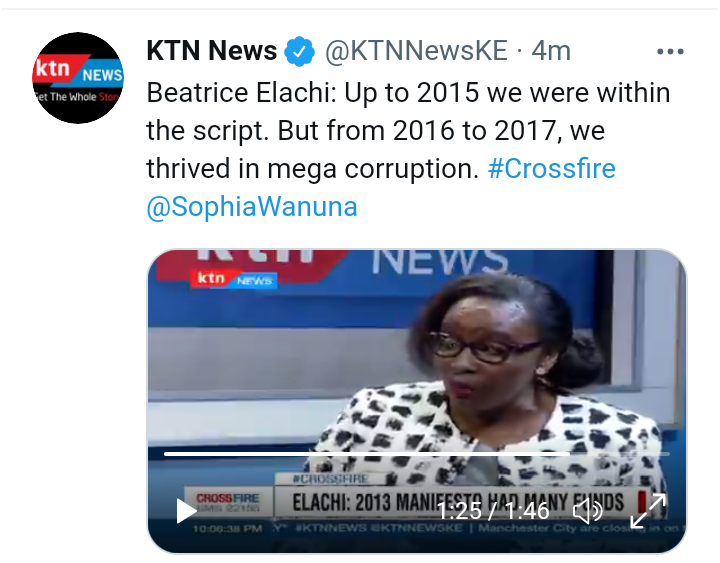The image size is (720, 563).
Task: Click the ktn news logo in video
Action: 234,278
